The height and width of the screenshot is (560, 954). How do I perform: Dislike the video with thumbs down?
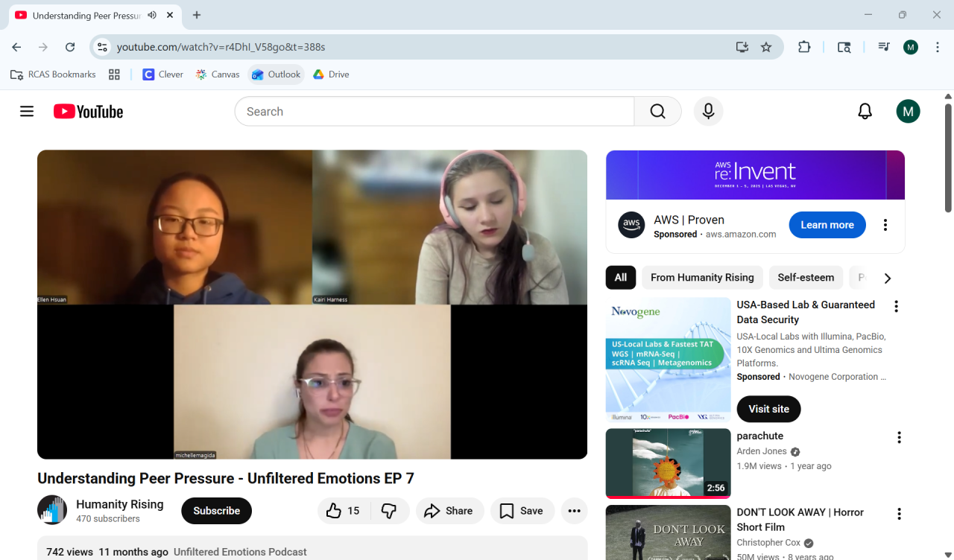[x=389, y=511]
